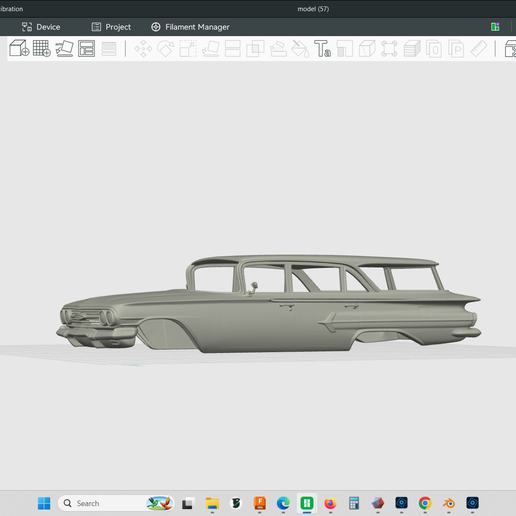Open Task View from the taskbar
This screenshot has width=516, height=516.
[187, 503]
